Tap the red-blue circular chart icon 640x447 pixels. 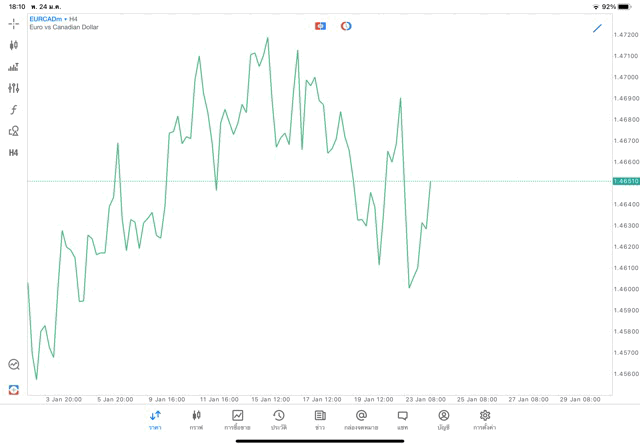pyautogui.click(x=346, y=26)
